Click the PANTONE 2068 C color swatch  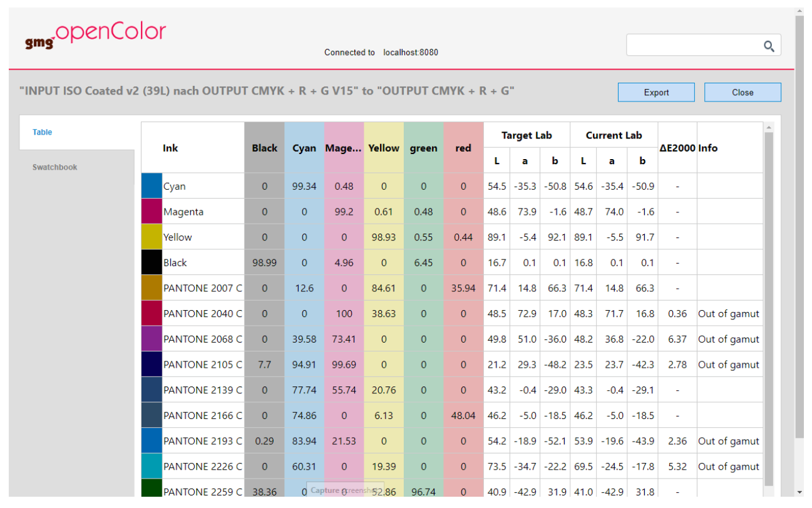click(152, 339)
